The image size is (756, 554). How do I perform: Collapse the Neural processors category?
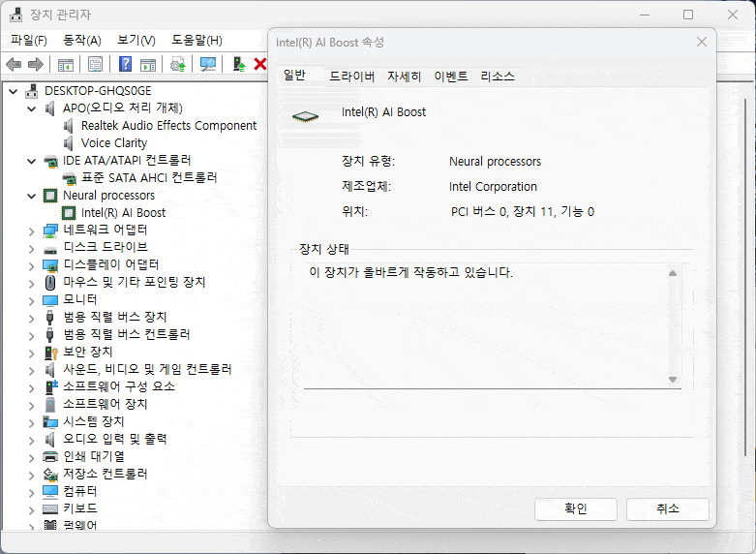pos(31,196)
